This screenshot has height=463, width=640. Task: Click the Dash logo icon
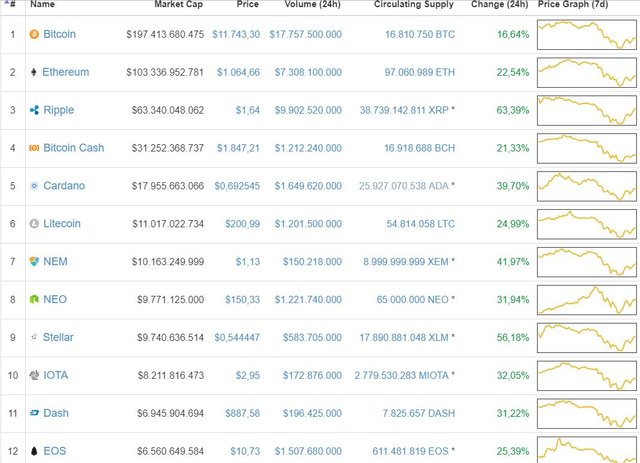[x=34, y=413]
